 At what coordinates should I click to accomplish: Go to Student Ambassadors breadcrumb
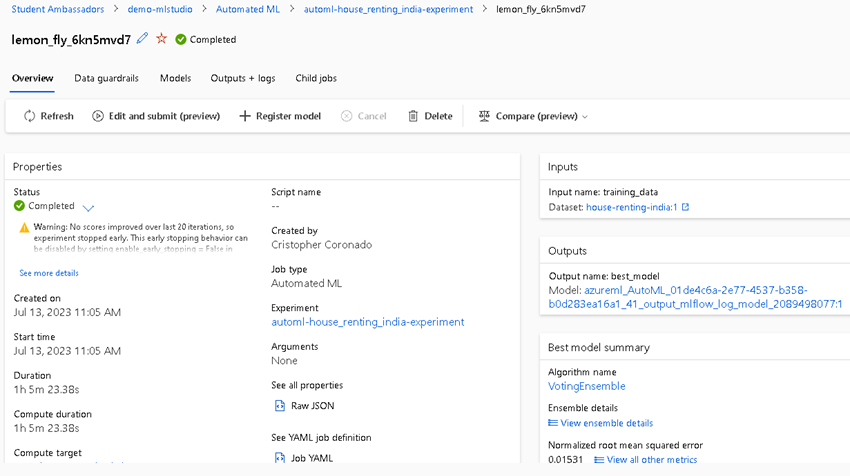(x=58, y=9)
